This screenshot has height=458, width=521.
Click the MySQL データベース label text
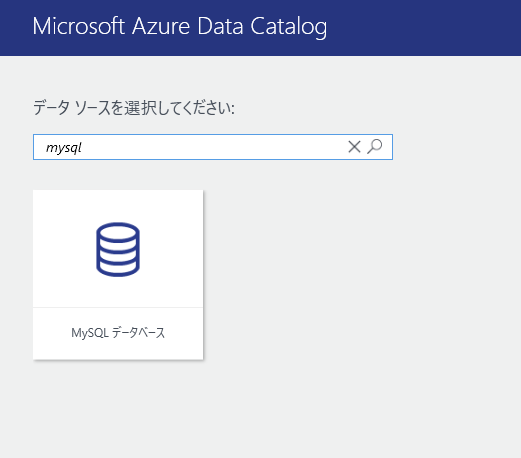(118, 333)
